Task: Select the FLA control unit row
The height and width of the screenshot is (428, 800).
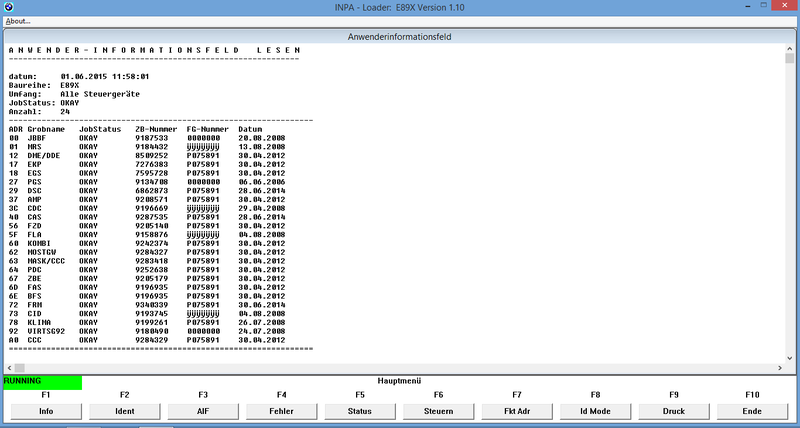Action: click(147, 235)
